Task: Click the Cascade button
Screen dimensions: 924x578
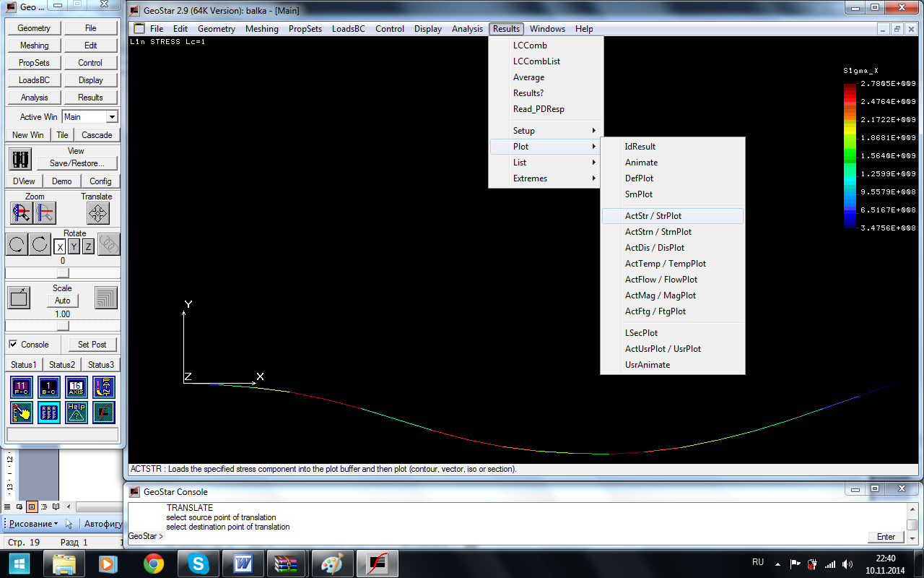Action: click(97, 135)
